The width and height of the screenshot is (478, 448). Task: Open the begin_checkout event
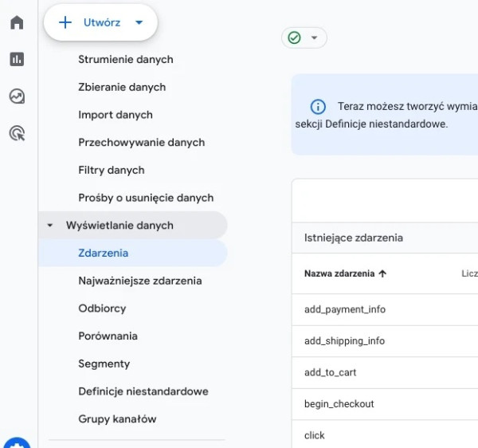click(339, 404)
